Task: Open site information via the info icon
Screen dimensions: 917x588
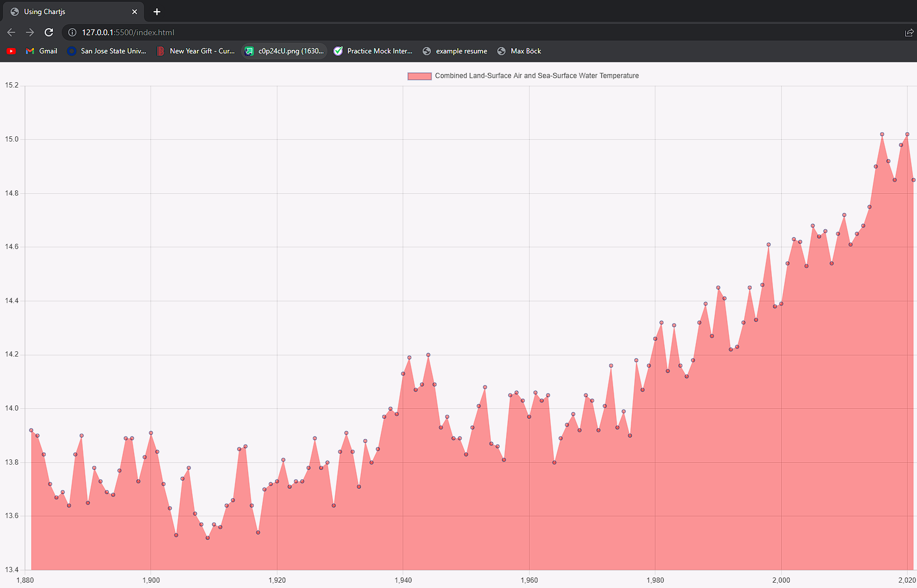Action: pos(71,32)
